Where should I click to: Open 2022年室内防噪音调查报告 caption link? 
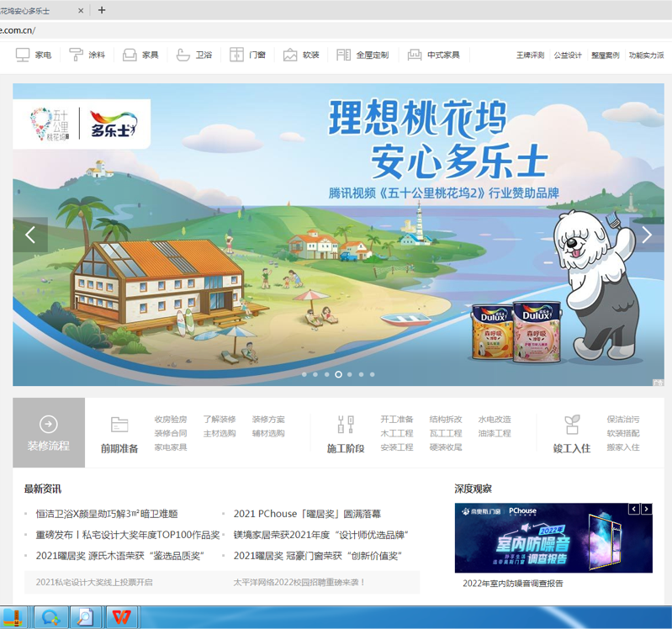[x=513, y=584]
